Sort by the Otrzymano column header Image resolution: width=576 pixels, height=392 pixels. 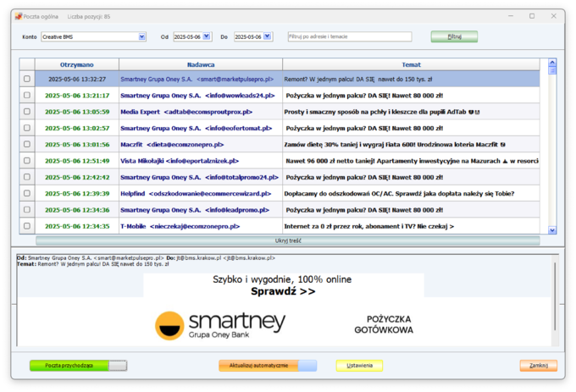77,64
